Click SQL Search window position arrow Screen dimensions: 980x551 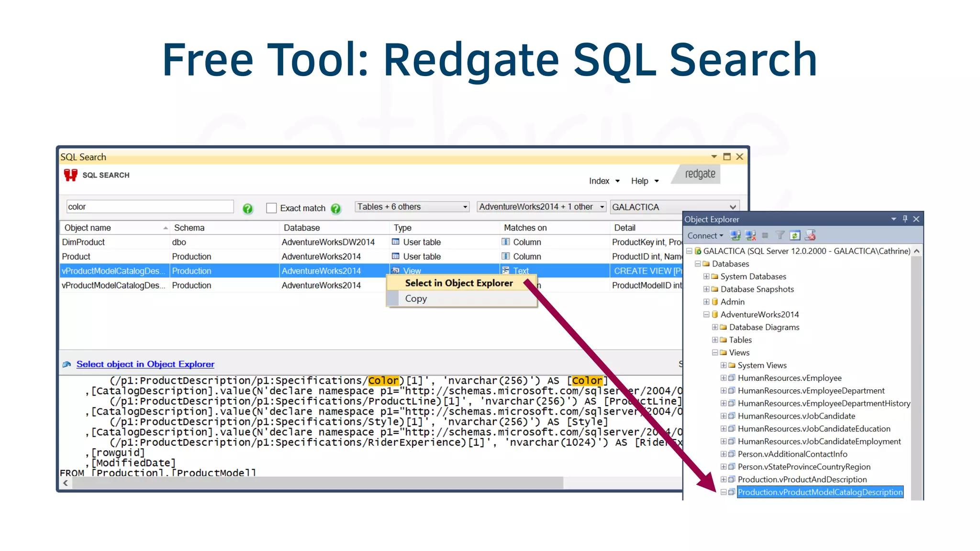(x=714, y=157)
